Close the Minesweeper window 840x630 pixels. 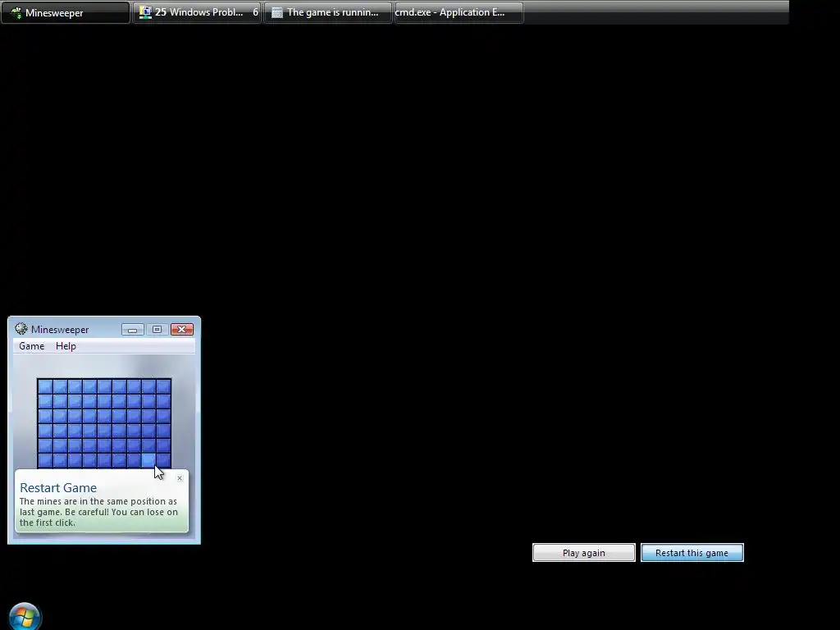[x=182, y=330]
